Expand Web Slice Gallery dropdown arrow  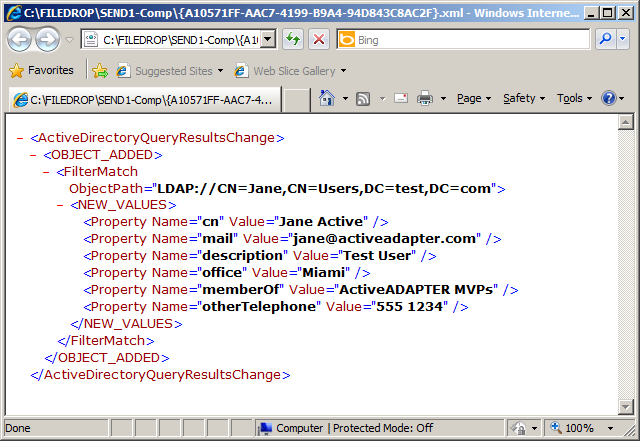(x=344, y=71)
